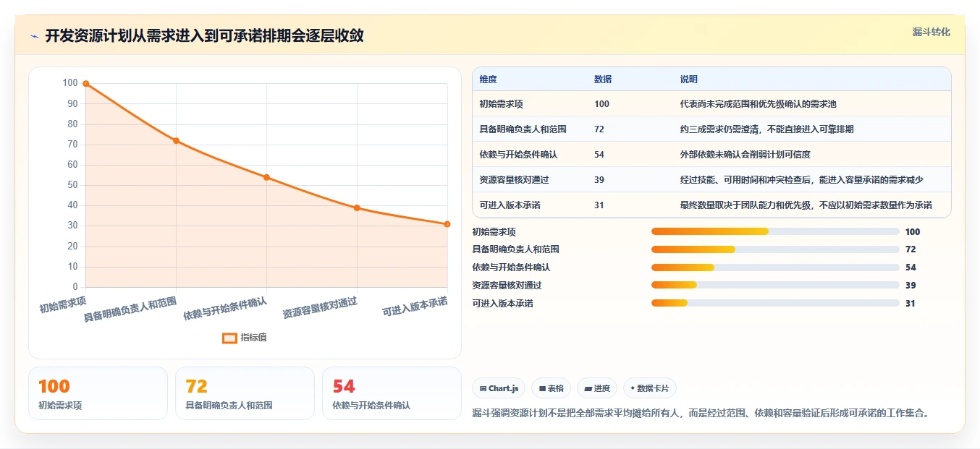The width and height of the screenshot is (980, 449).
Task: Click the 维度 column header
Action: pyautogui.click(x=488, y=80)
